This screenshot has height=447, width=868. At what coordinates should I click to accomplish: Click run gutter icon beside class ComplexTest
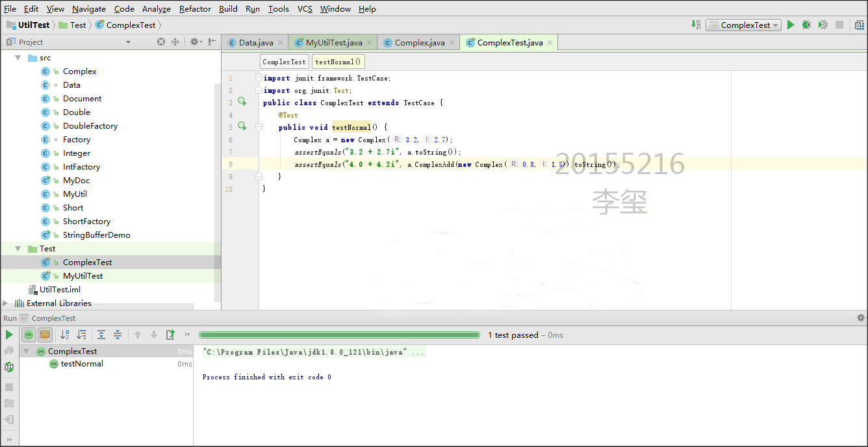pyautogui.click(x=242, y=102)
